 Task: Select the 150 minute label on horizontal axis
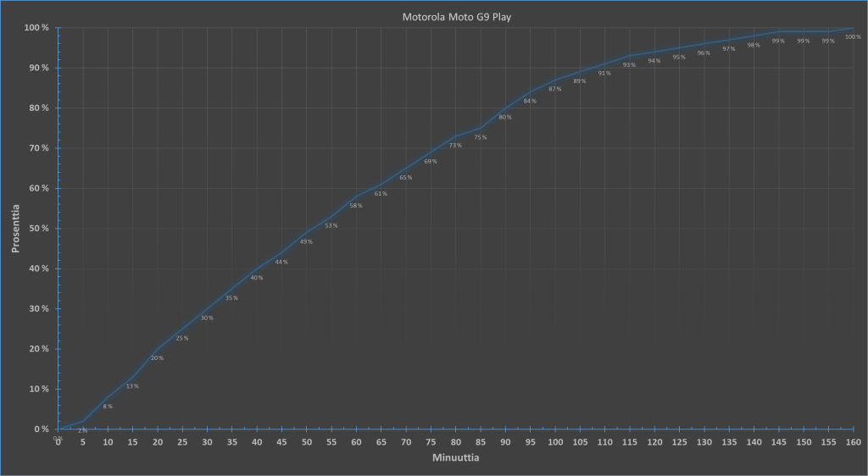pos(804,442)
